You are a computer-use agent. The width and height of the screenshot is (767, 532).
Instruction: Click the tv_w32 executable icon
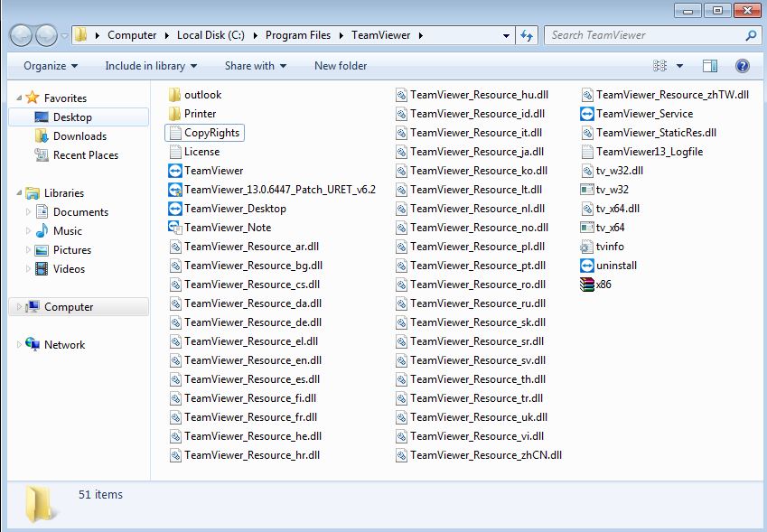587,190
